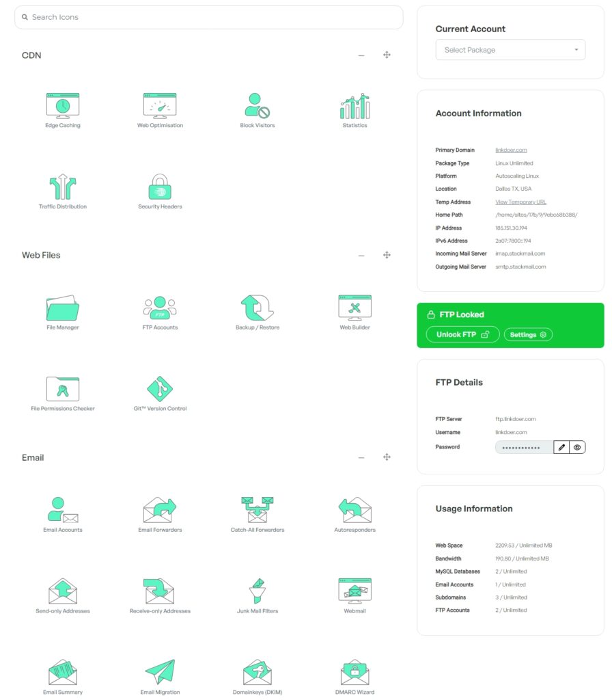Open the Select Package dropdown

[x=510, y=50]
